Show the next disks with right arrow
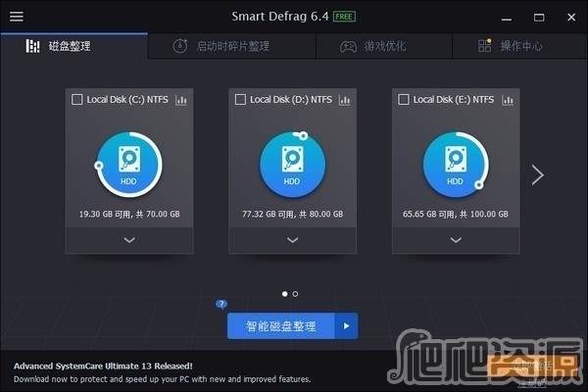Viewport: 588px width, 392px height. point(538,174)
